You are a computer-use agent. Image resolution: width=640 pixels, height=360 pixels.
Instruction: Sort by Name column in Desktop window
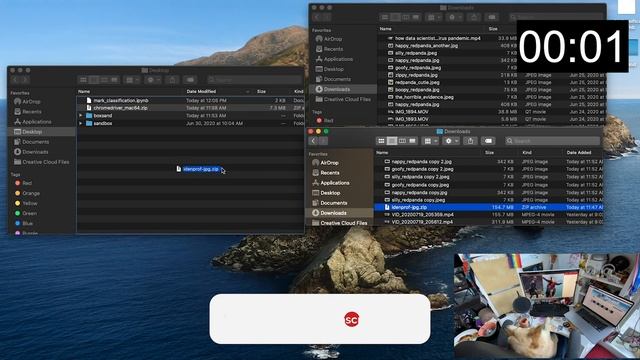pos(84,91)
